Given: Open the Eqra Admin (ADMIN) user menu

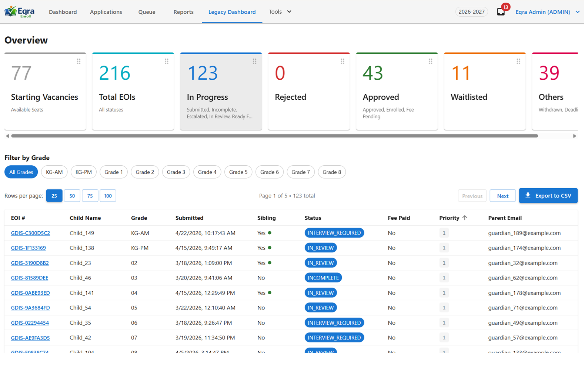Looking at the screenshot, I should click(x=548, y=12).
